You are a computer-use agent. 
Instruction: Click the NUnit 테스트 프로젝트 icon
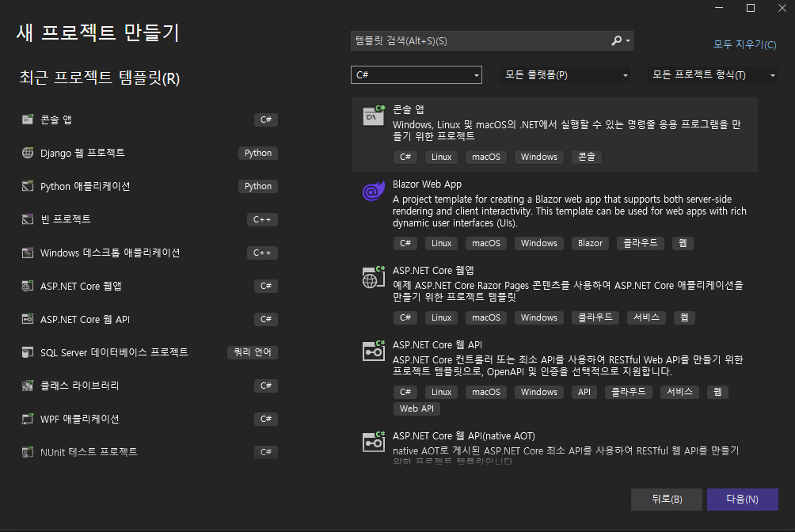[28, 452]
